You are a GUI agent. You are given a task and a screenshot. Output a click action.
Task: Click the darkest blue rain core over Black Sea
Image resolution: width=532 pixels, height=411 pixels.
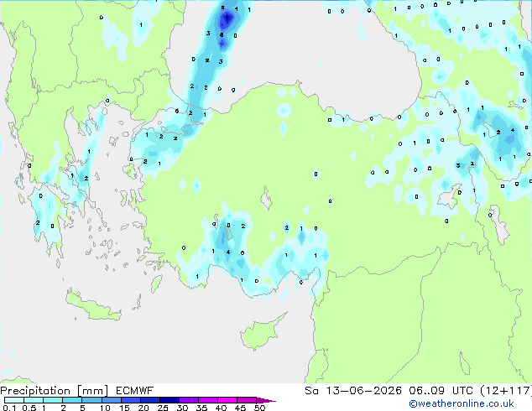pyautogui.click(x=227, y=18)
